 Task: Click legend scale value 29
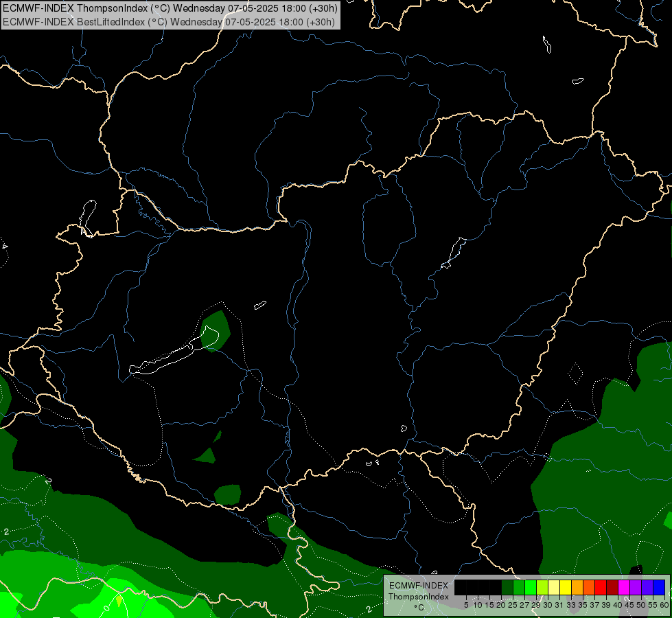pos(536,605)
